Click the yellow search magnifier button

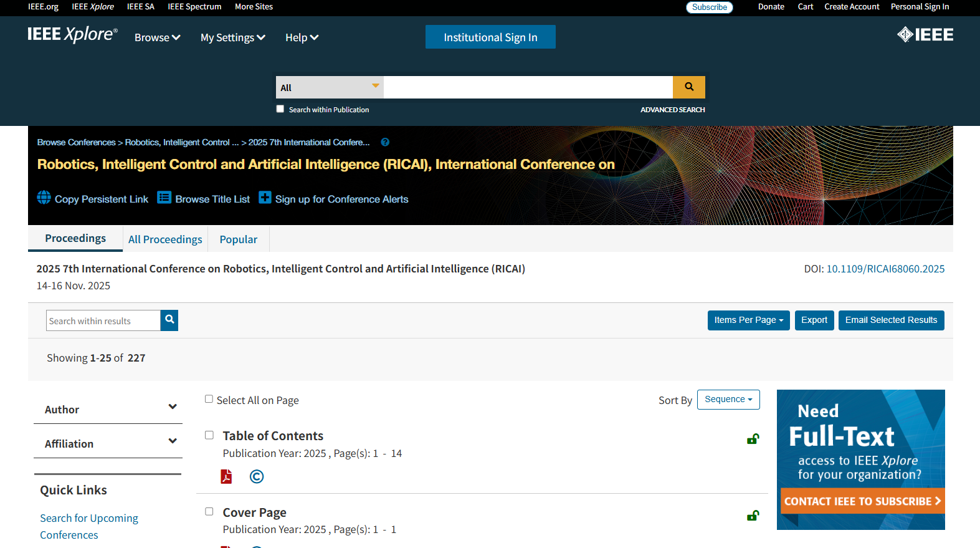pyautogui.click(x=689, y=87)
